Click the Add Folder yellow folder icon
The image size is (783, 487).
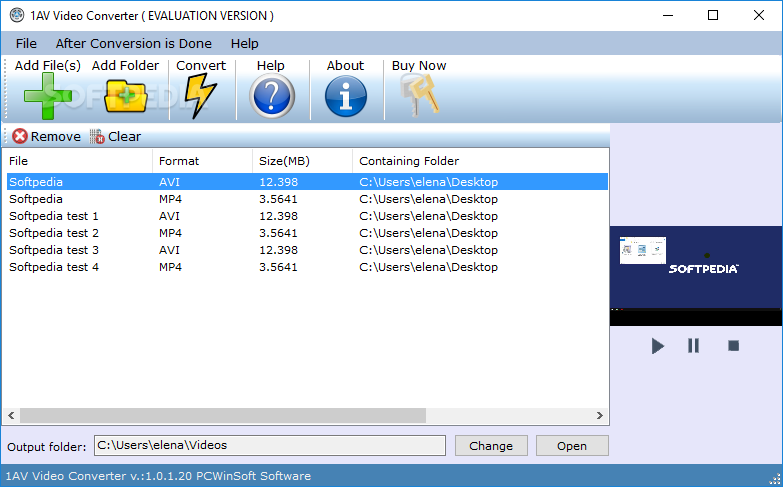[x=125, y=96]
